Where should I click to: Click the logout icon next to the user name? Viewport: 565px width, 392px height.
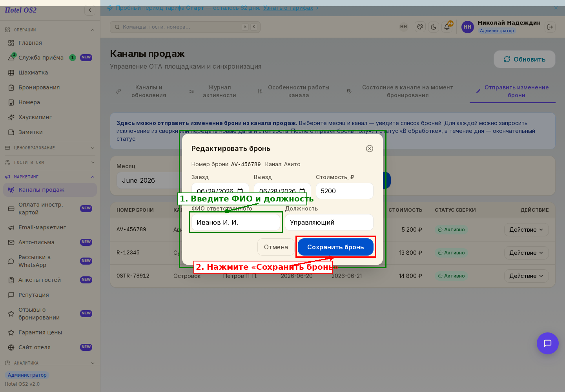tap(550, 27)
